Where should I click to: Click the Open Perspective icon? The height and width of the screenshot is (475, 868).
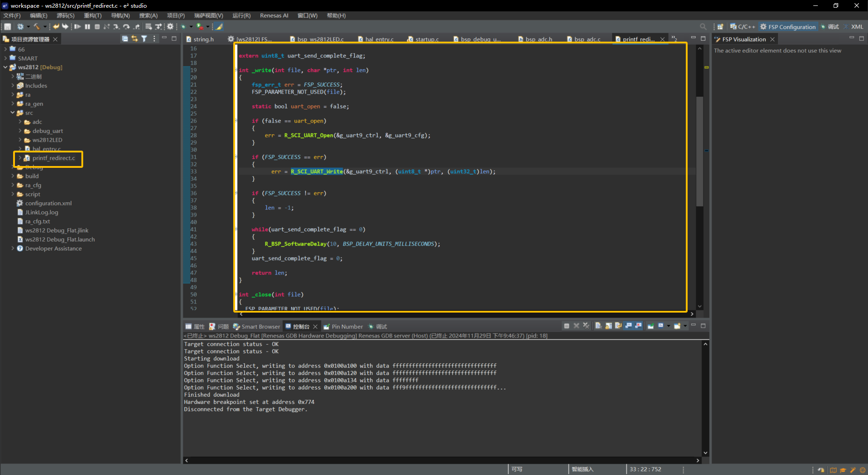tap(720, 27)
